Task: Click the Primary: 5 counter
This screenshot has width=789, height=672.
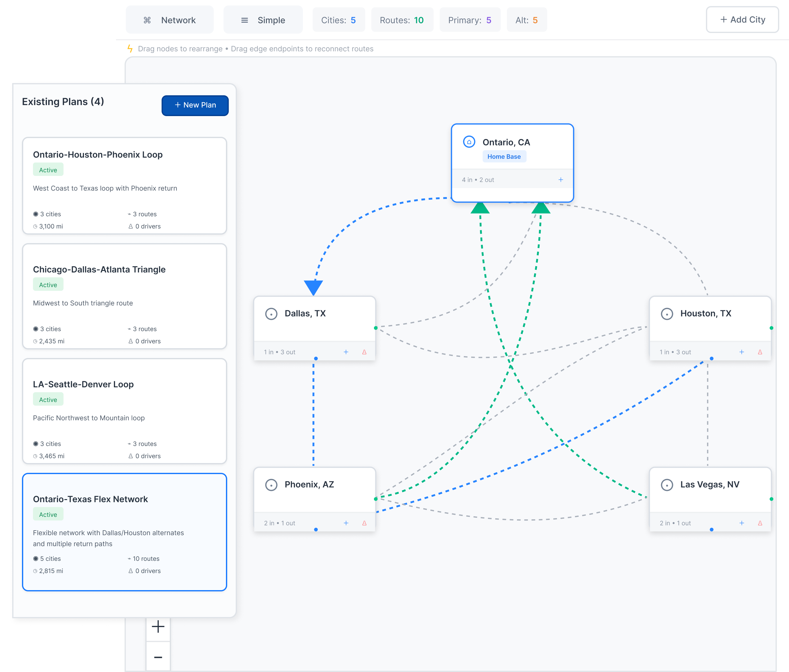Action: [470, 20]
